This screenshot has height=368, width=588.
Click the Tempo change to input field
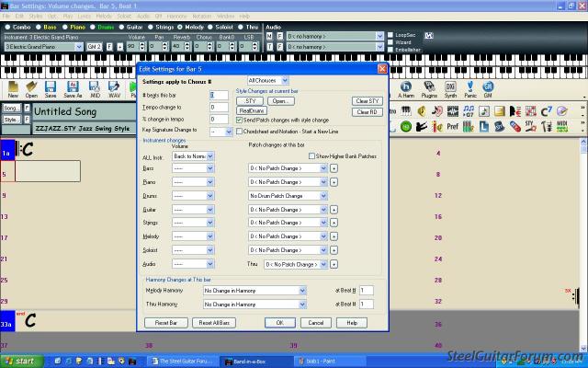point(219,107)
